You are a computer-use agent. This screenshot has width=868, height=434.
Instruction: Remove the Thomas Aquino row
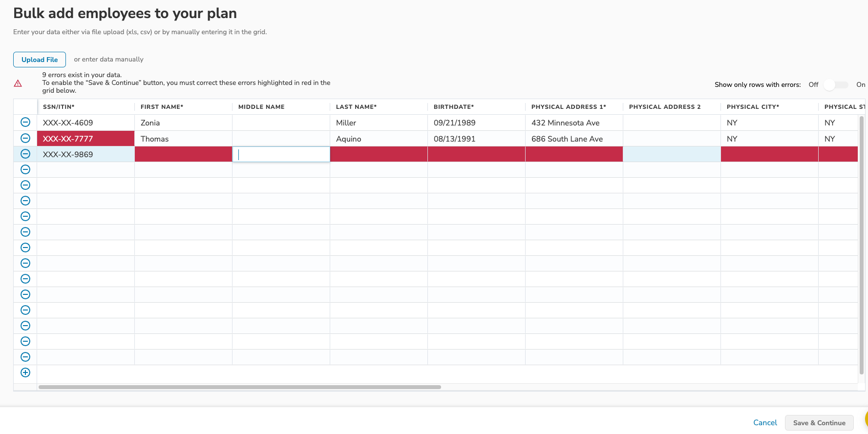25,138
